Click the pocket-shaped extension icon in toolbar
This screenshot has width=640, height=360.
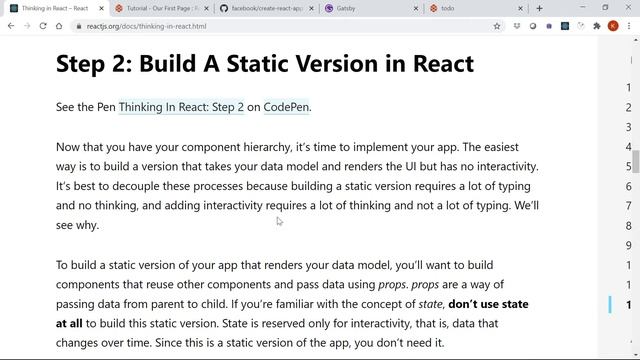pos(517,26)
